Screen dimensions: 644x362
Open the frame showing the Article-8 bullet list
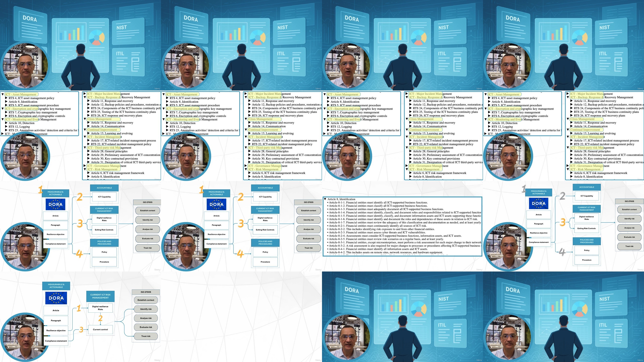tap(402, 226)
